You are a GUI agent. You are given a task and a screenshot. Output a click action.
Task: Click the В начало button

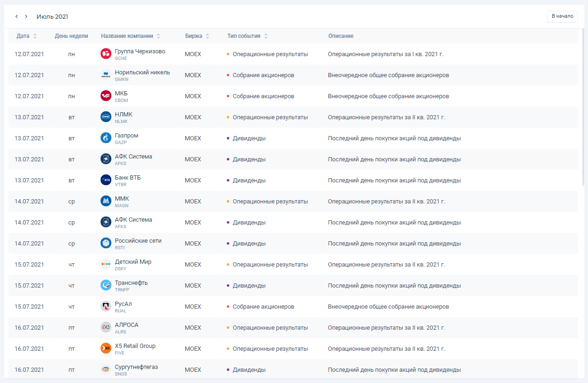(x=562, y=16)
